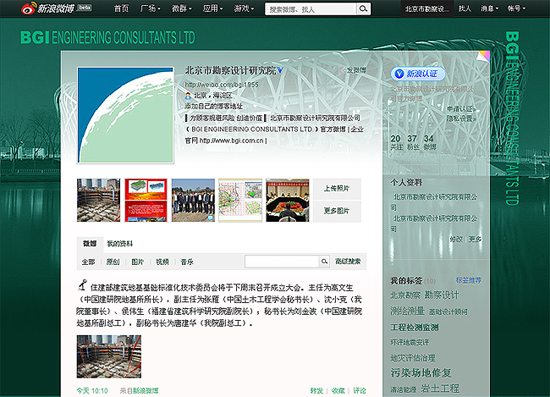
Task: Click the microphone icon beside the post
Action: (x=82, y=285)
